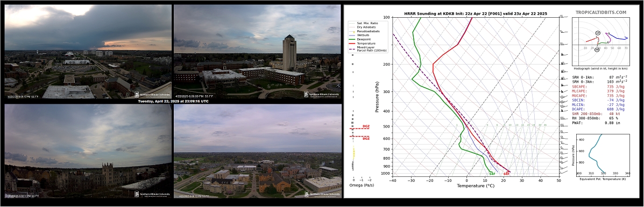Open the top-left storm cloud webcam view
This screenshot has width=644, height=207.
coord(88,52)
